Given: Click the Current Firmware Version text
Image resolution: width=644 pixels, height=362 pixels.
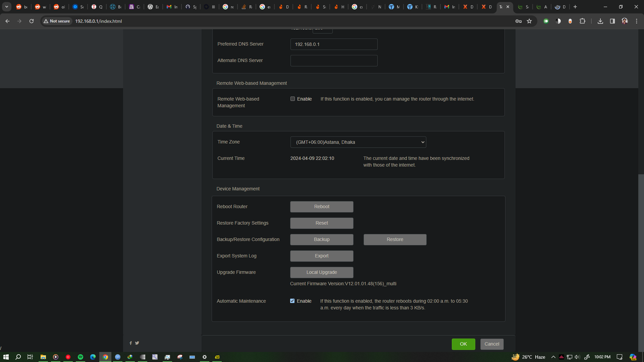Looking at the screenshot, I should click(343, 284).
